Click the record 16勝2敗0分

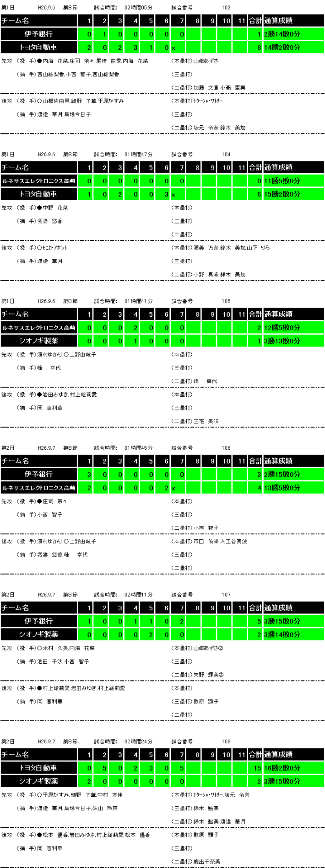click(282, 768)
